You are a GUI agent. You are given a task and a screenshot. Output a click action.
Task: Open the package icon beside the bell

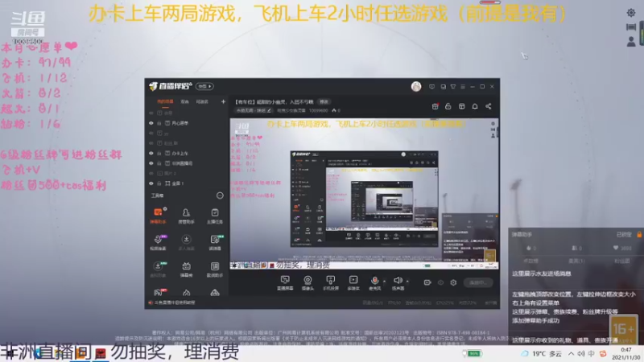point(461,106)
